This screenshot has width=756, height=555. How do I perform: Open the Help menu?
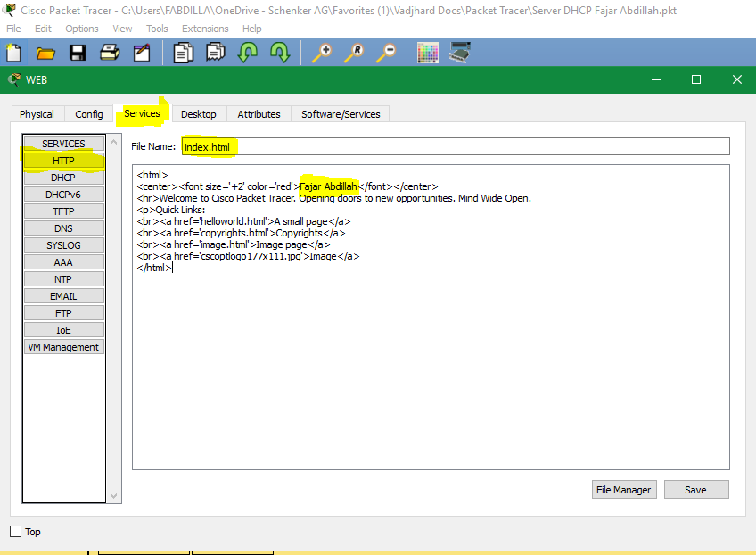pos(252,29)
